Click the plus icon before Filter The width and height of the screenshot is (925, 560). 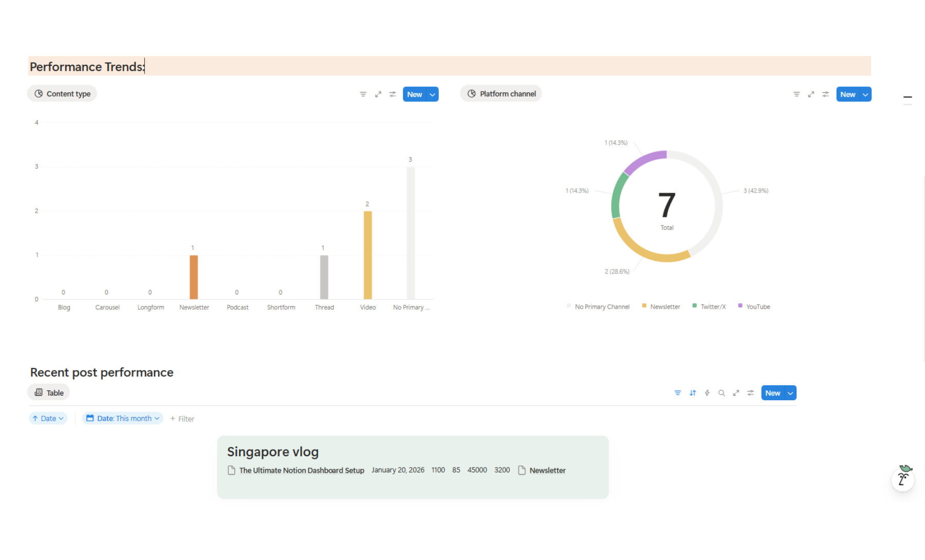pos(173,419)
